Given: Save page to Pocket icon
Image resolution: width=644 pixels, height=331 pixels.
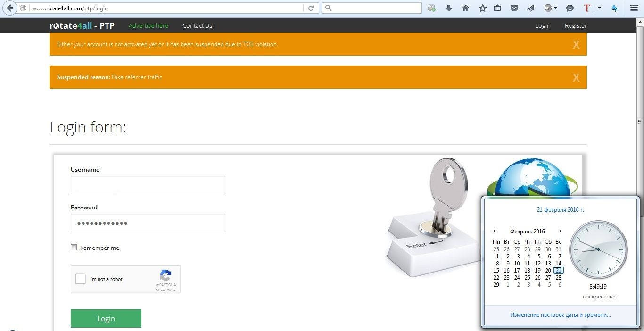Looking at the screenshot, I should pyautogui.click(x=514, y=8).
